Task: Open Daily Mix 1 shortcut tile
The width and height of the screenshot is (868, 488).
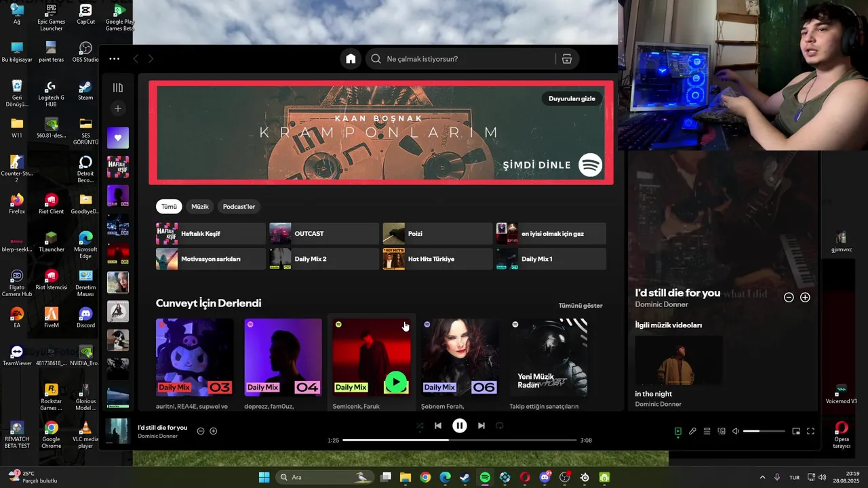Action: (x=551, y=259)
